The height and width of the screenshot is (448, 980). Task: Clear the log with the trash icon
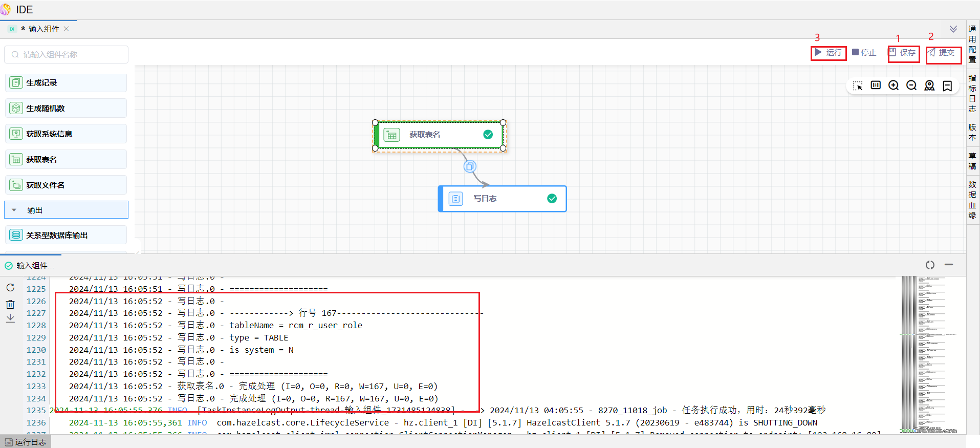click(10, 304)
